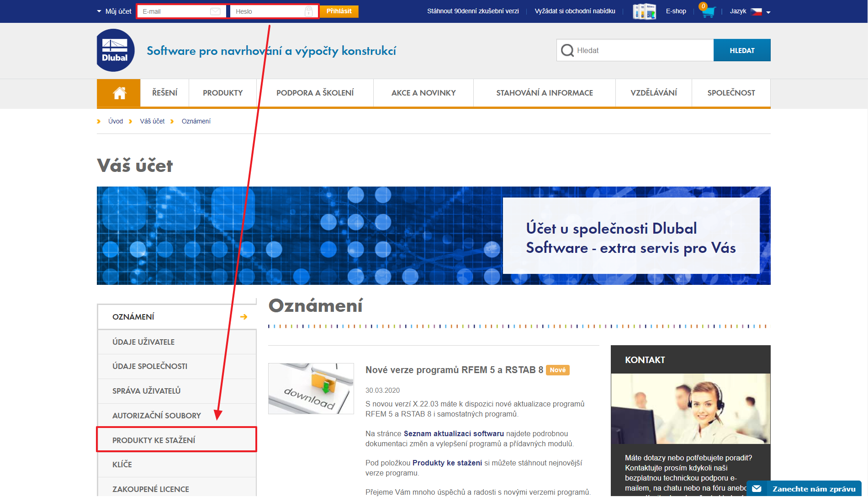The width and height of the screenshot is (868, 497).
Task: Click the Hledat search field
Action: tap(635, 50)
